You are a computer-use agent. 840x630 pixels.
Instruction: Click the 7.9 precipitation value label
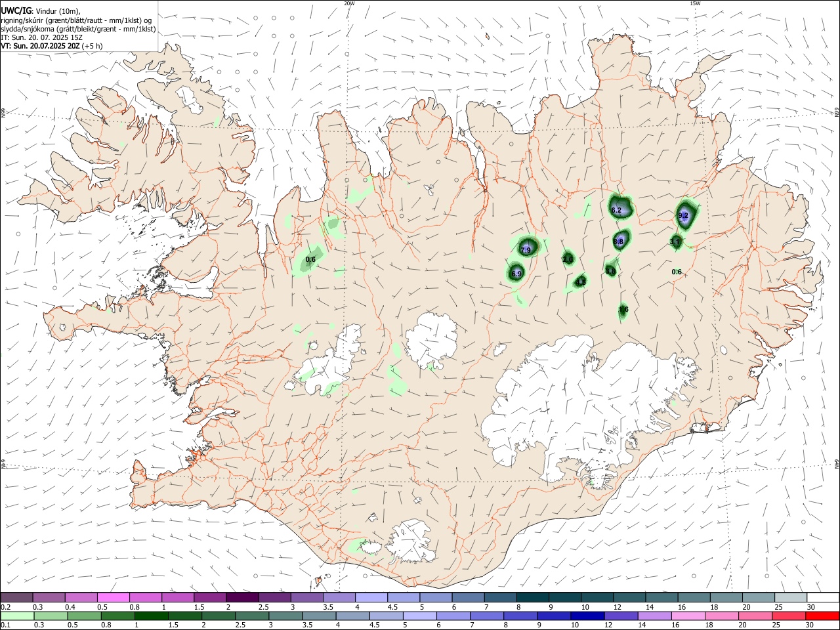pyautogui.click(x=526, y=250)
